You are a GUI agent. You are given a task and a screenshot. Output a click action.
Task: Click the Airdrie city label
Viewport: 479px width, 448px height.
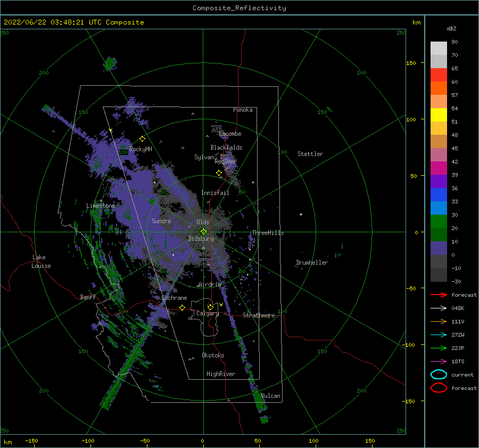pos(210,284)
